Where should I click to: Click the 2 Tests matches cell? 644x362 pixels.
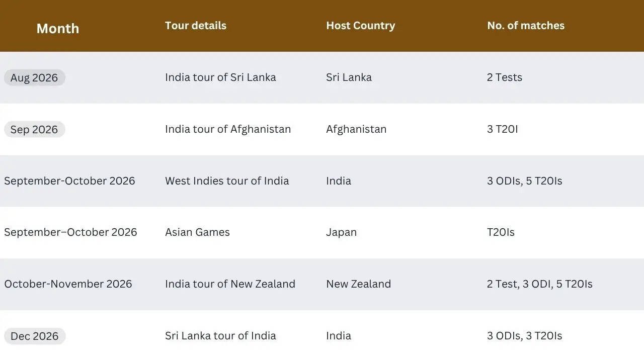(505, 77)
